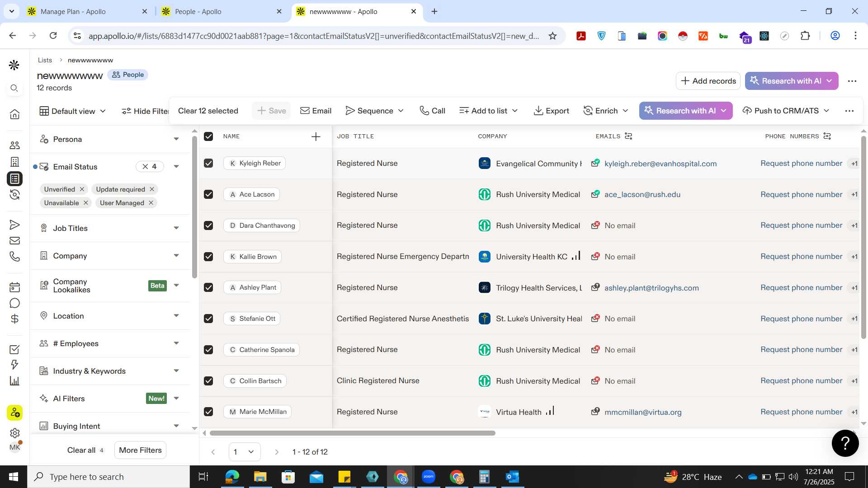
Task: Open File Explorer from Windows taskbar
Action: (x=260, y=477)
